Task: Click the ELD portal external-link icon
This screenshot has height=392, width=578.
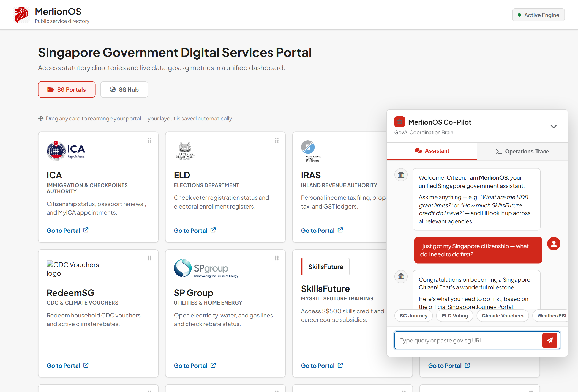Action: pos(213,230)
